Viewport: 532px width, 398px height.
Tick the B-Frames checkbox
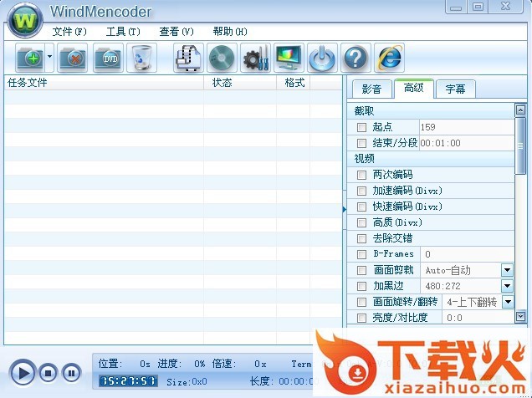point(361,254)
